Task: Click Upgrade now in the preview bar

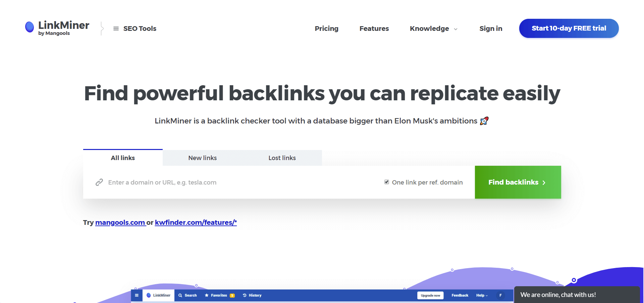Action: pyautogui.click(x=430, y=295)
